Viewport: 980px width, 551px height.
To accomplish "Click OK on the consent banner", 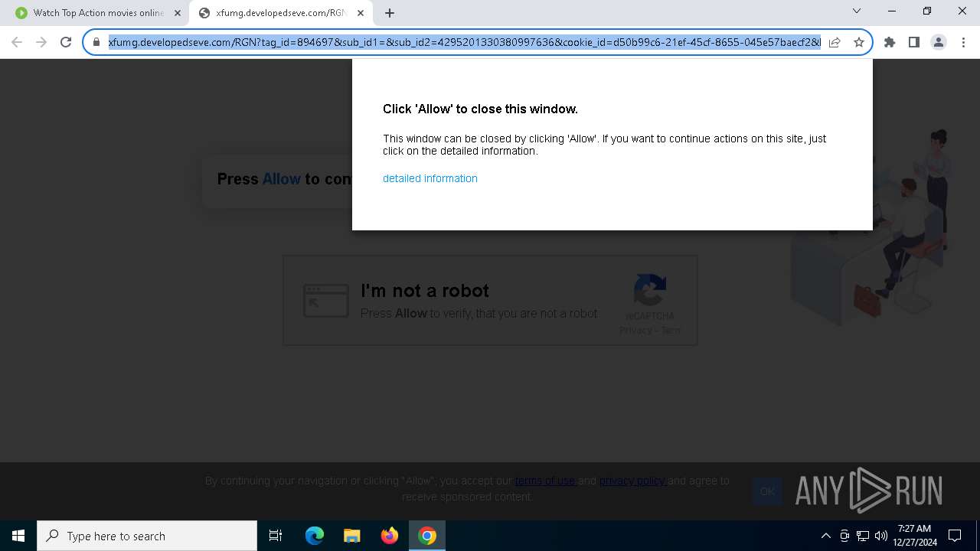I will (767, 491).
